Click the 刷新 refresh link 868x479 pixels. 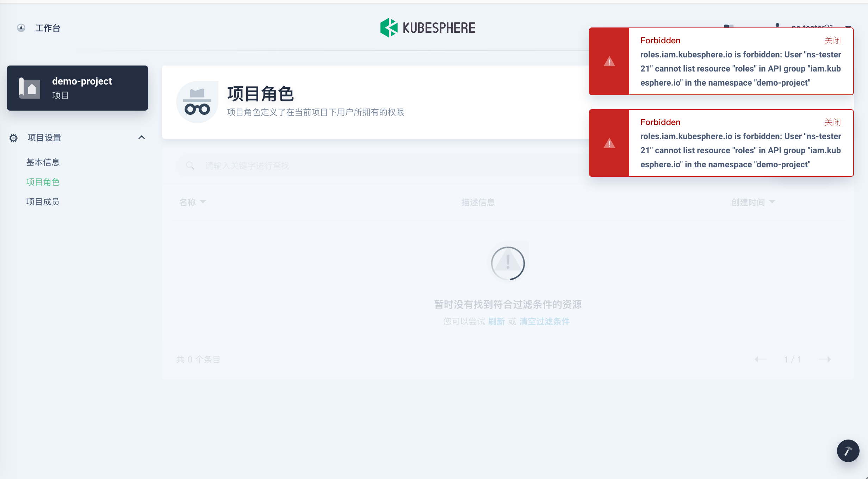[496, 322]
